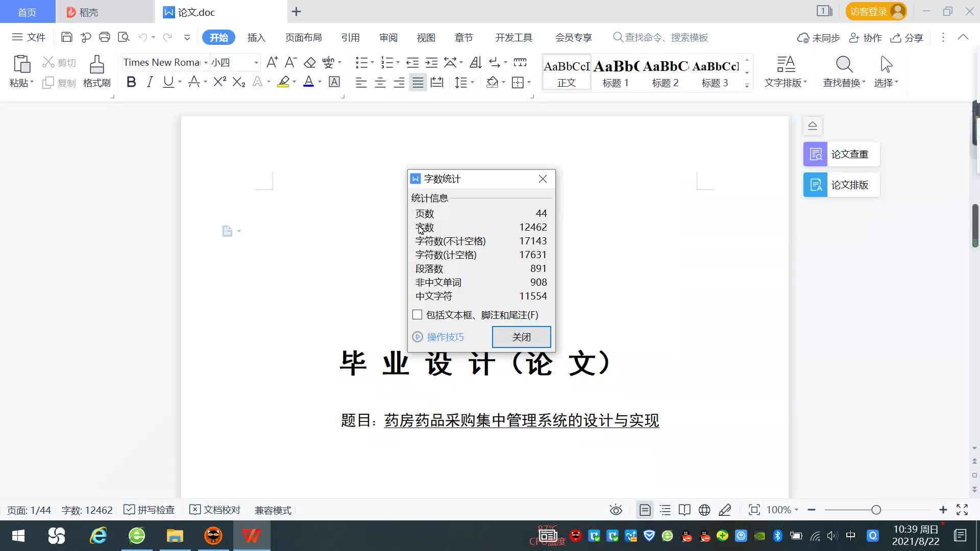Click fit-page zoom icon in status bar

tap(754, 510)
